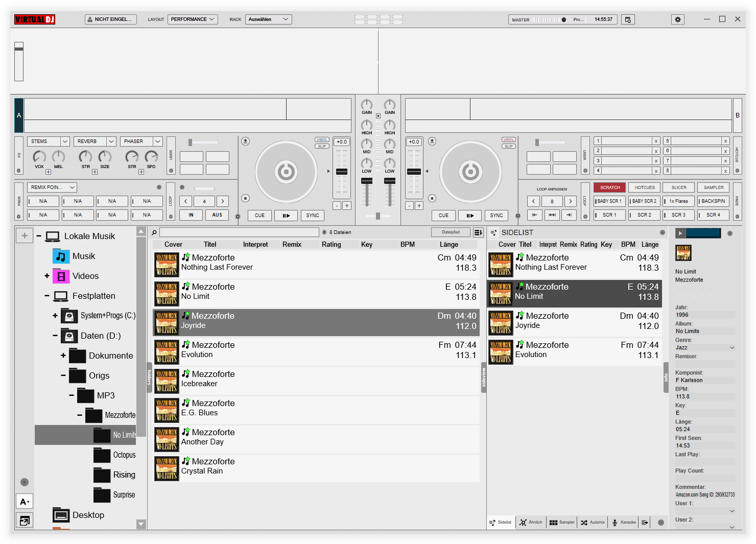Image resolution: width=756 pixels, height=544 pixels.
Task: Stop the left deck with the square button
Action: point(246,198)
